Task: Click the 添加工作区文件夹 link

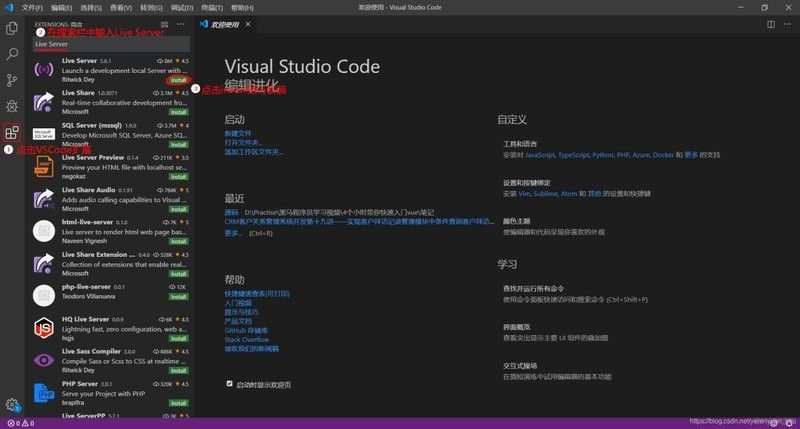Action: click(254, 152)
